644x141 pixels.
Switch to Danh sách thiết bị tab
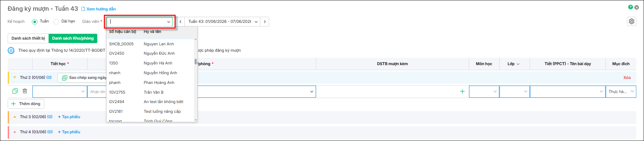[x=28, y=38]
